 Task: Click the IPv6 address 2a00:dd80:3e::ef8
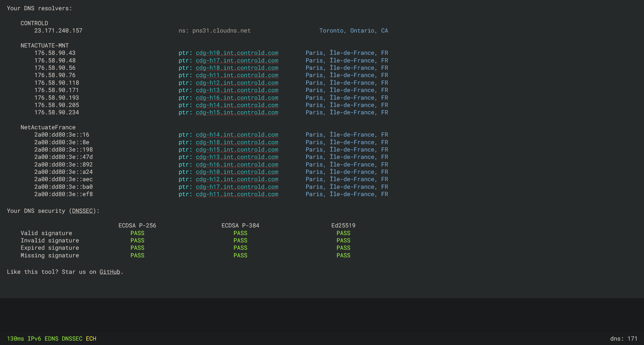click(x=63, y=194)
